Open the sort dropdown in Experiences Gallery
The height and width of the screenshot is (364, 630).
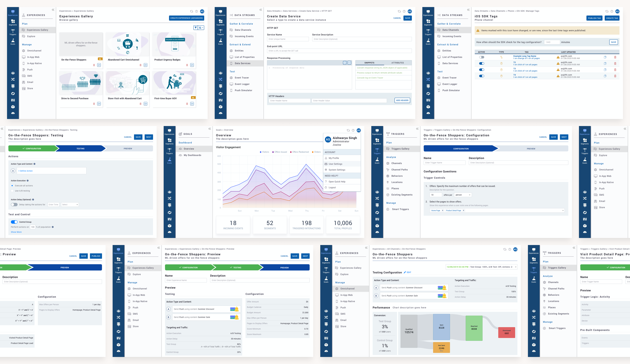(x=201, y=28)
